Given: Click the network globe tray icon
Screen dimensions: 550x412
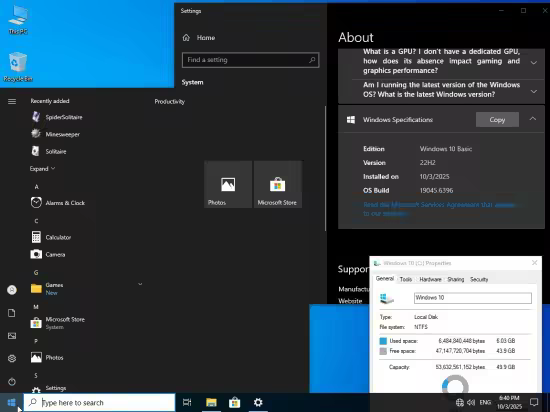Looking at the screenshot, I should 460,403.
